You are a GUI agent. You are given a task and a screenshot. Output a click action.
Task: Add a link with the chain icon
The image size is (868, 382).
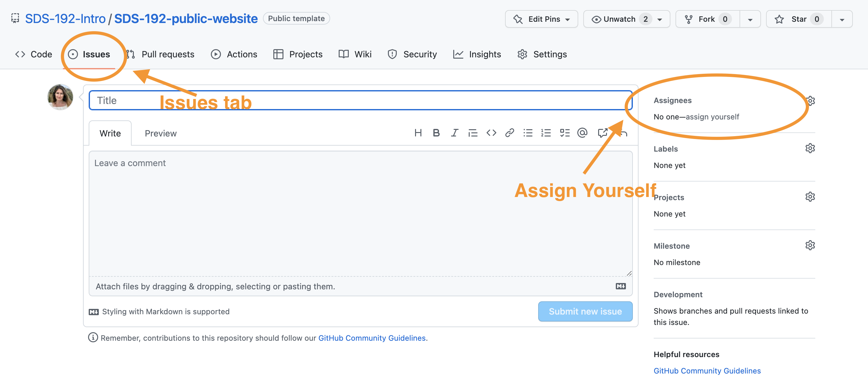(x=509, y=133)
